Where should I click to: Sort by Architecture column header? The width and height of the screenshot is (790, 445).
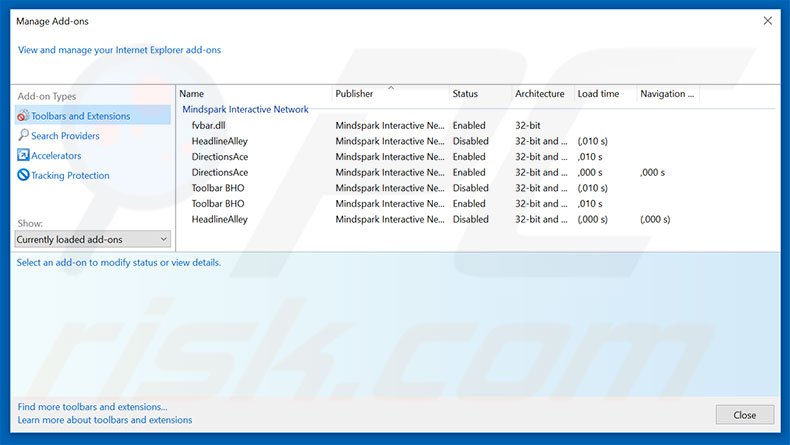(x=540, y=94)
